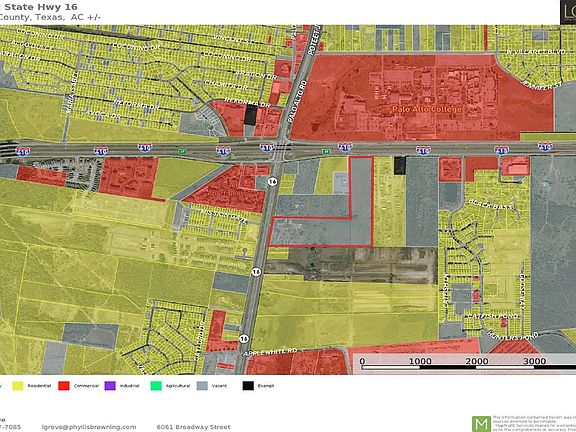This screenshot has height=432, width=576.
Task: Click the 'State Hwy 16' title text
Action: pyautogui.click(x=41, y=7)
